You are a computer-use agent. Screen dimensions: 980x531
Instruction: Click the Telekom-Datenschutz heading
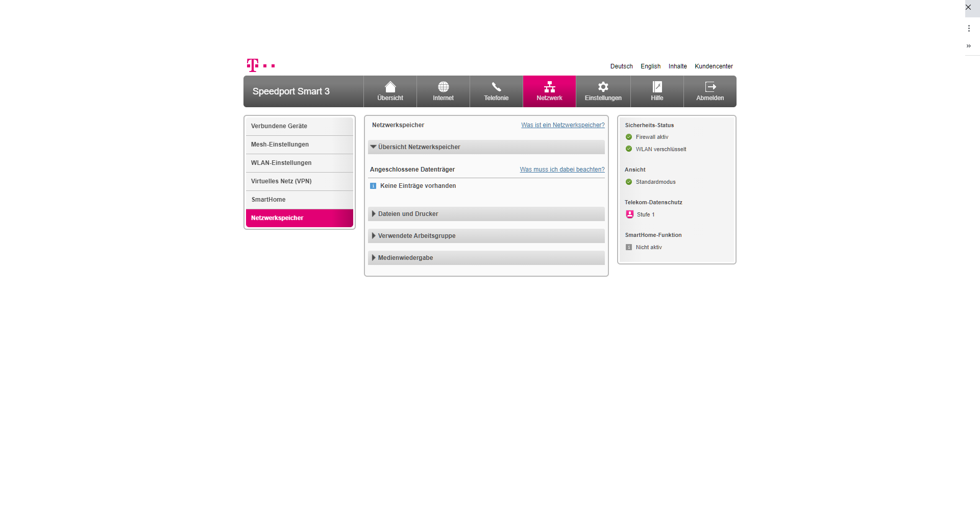tap(653, 202)
